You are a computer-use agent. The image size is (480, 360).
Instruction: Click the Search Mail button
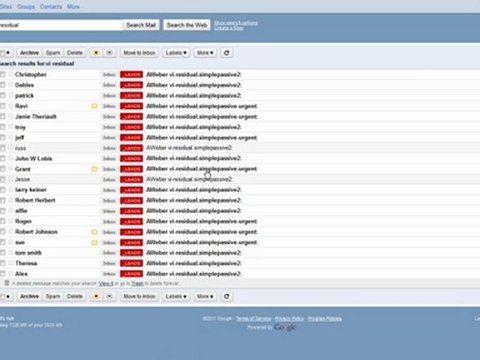141,25
